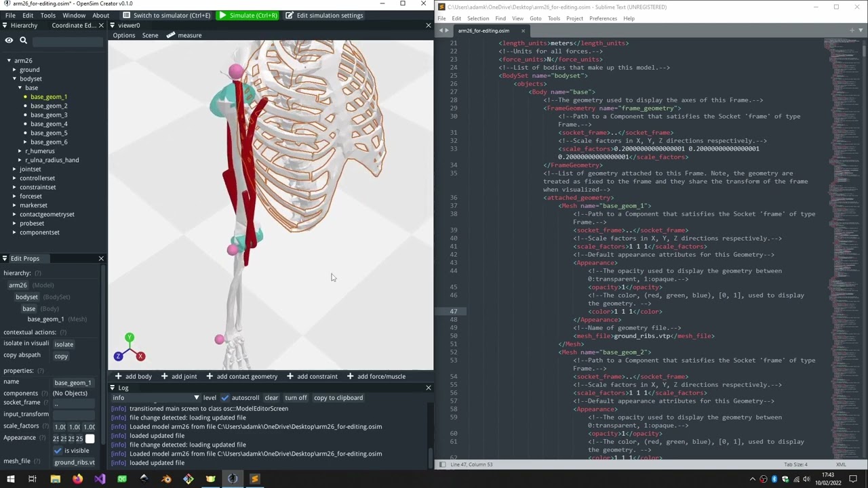Image resolution: width=868 pixels, height=488 pixels.
Task: Open the Firefox icon in the taskbar
Action: tap(77, 479)
